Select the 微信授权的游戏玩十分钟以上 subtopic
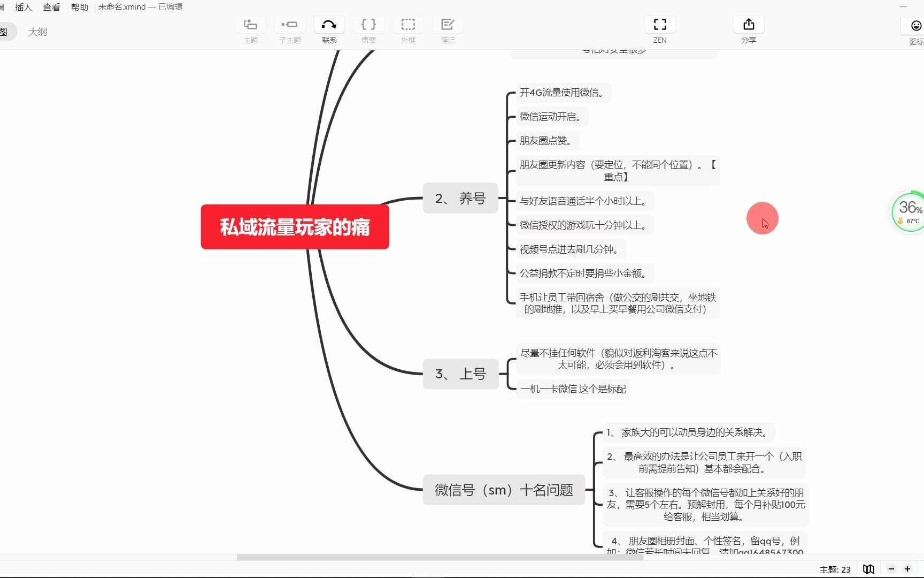This screenshot has width=924, height=578. (585, 225)
